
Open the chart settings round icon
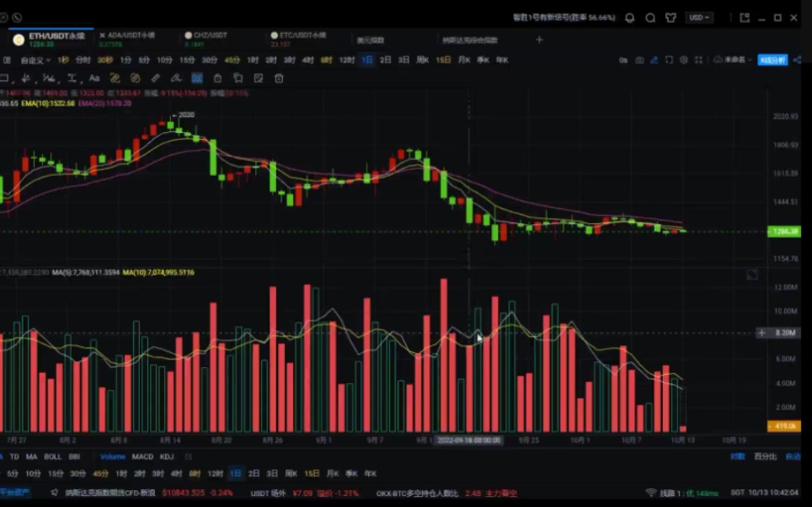coord(684,60)
